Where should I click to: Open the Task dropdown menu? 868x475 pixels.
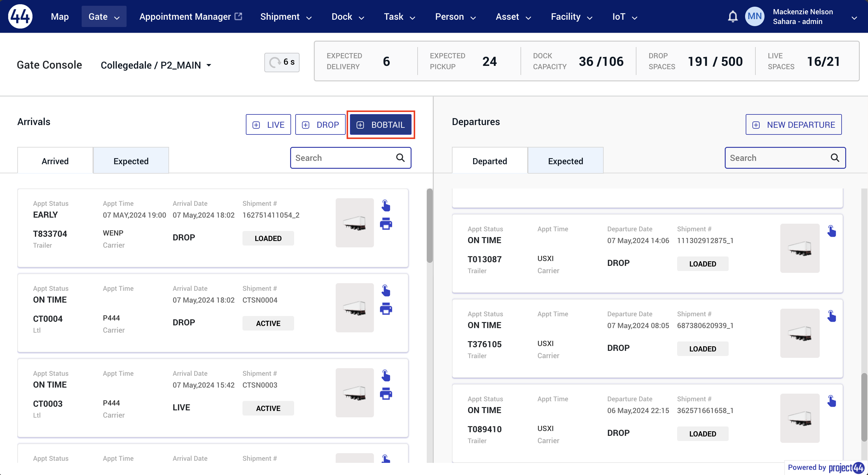pyautogui.click(x=399, y=16)
